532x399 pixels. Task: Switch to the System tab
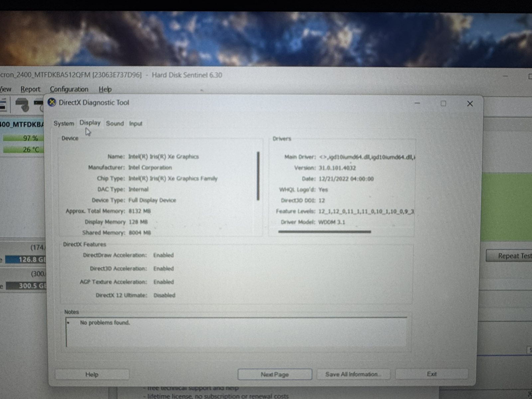pyautogui.click(x=64, y=123)
